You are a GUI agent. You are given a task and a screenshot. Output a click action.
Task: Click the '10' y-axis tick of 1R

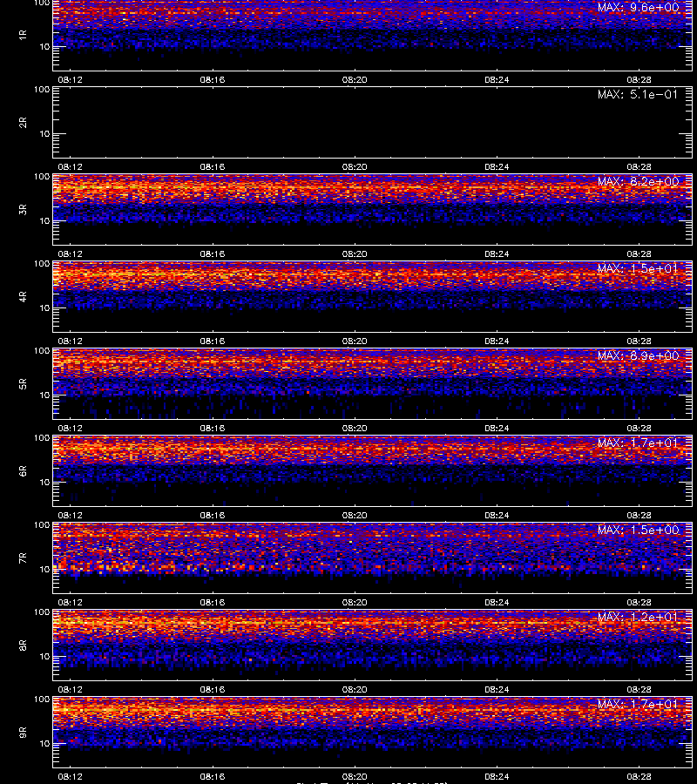pos(44,46)
